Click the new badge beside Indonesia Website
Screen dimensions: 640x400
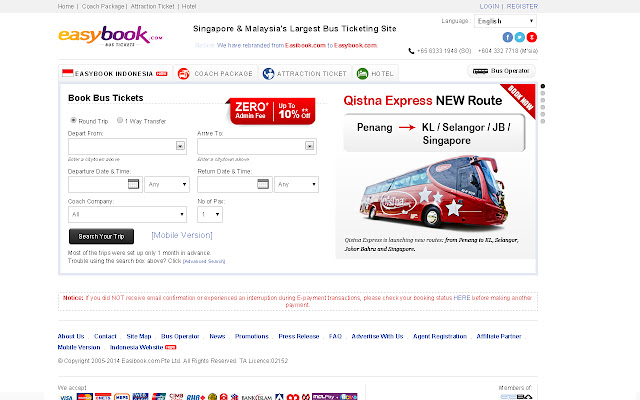pos(171,347)
